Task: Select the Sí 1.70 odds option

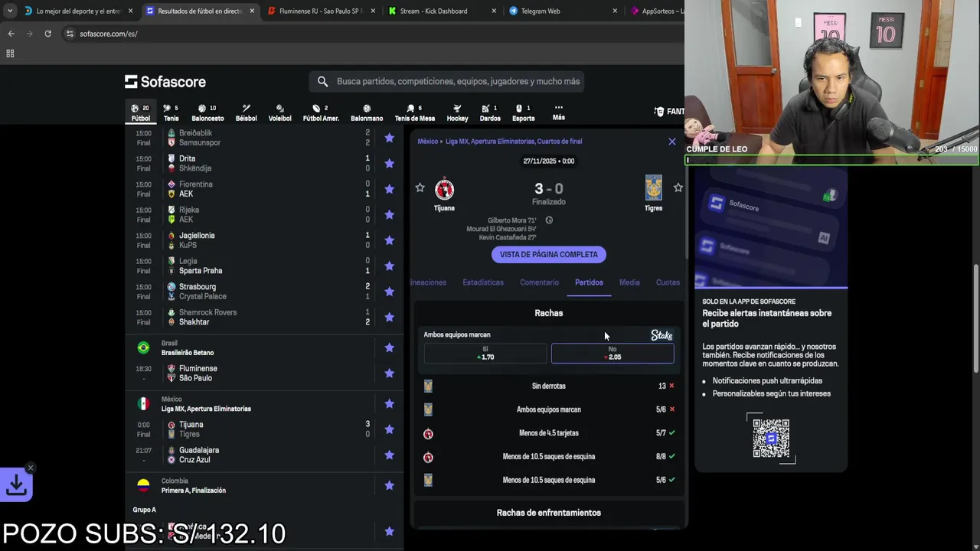Action: point(485,353)
